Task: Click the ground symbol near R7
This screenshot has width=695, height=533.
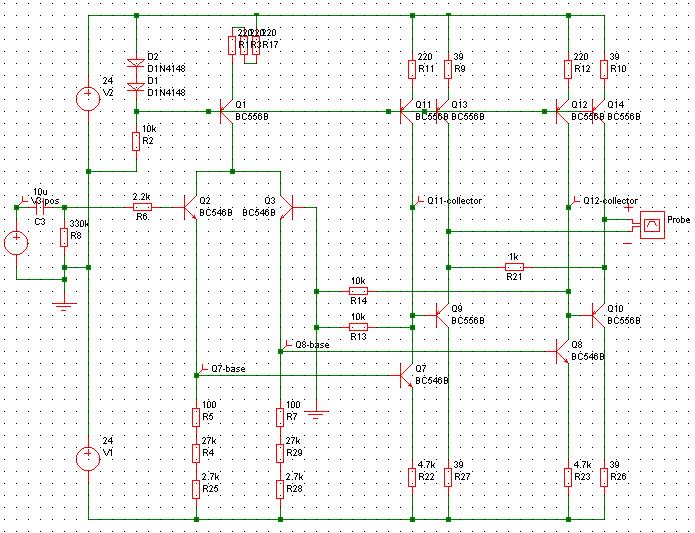Action: (316, 415)
